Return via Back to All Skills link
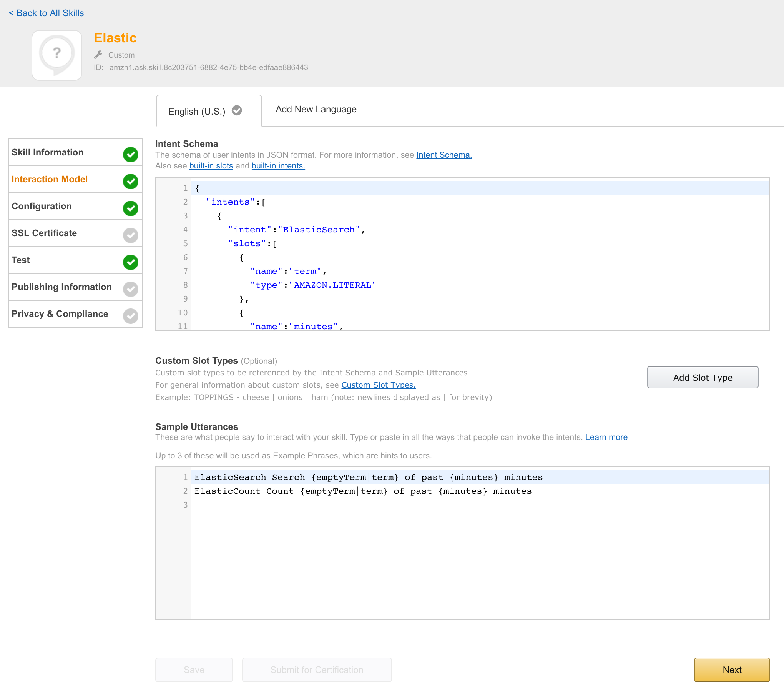This screenshot has width=784, height=693. (46, 13)
